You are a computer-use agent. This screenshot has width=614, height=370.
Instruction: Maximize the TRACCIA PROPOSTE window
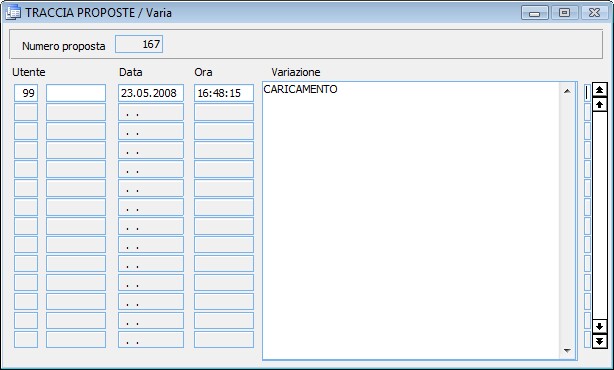[x=564, y=13]
